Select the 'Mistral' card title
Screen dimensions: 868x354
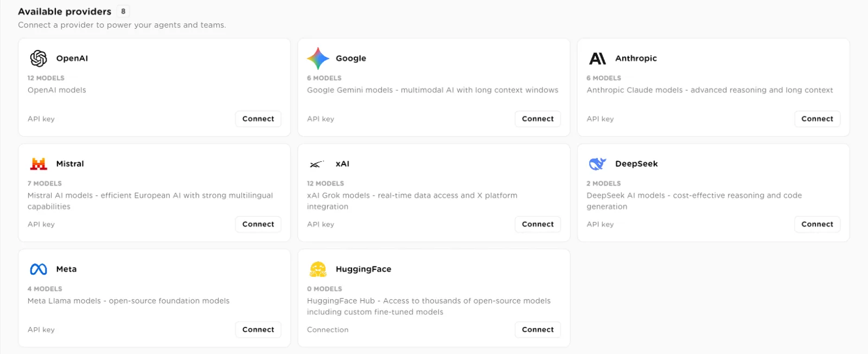[70, 163]
